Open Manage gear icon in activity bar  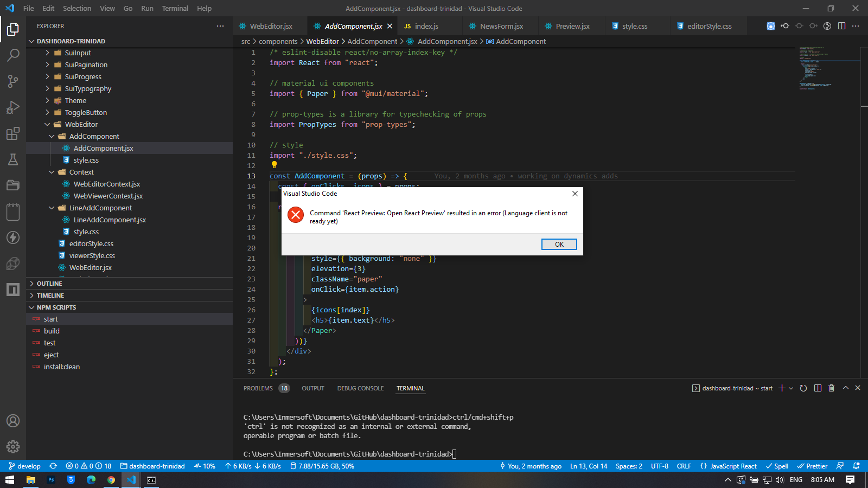tap(13, 447)
